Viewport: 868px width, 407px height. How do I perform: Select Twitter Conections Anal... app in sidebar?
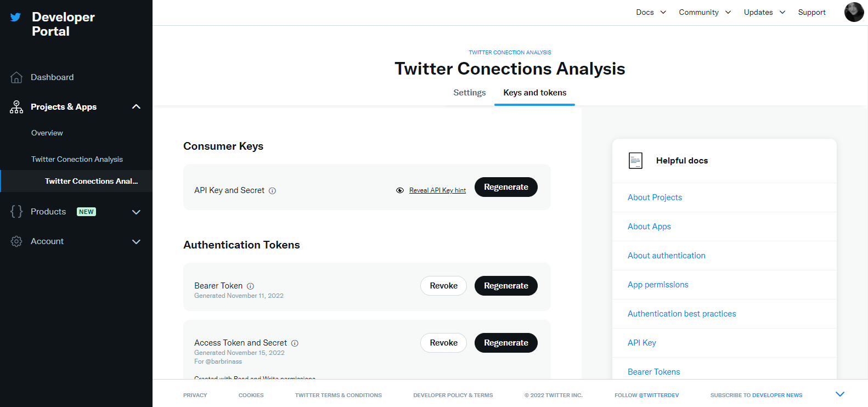tap(92, 181)
